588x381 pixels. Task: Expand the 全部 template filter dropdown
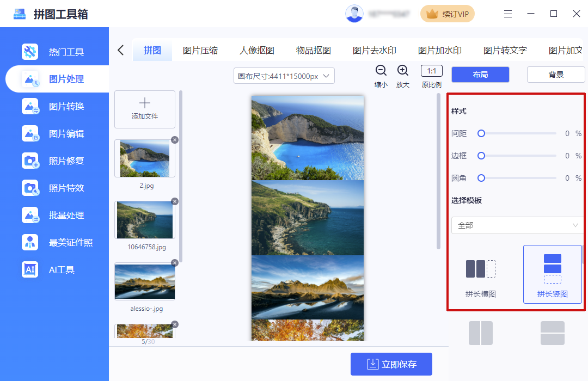coord(517,225)
